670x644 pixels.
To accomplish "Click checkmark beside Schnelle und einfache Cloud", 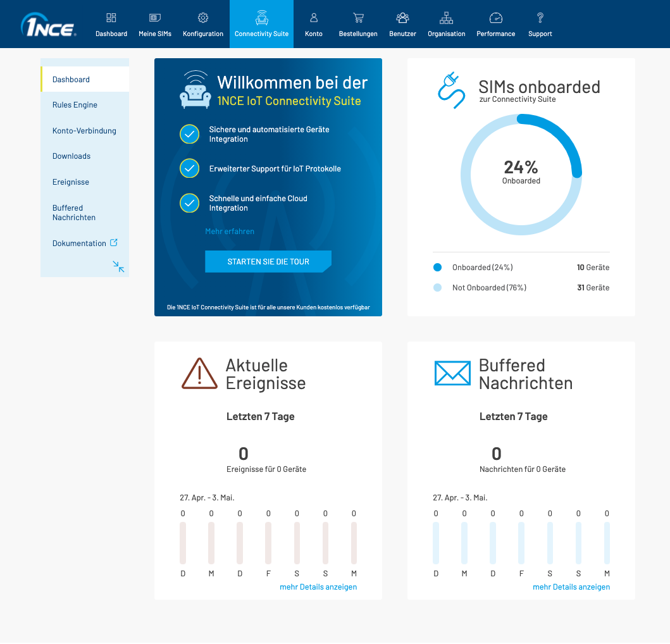I will coord(189,203).
